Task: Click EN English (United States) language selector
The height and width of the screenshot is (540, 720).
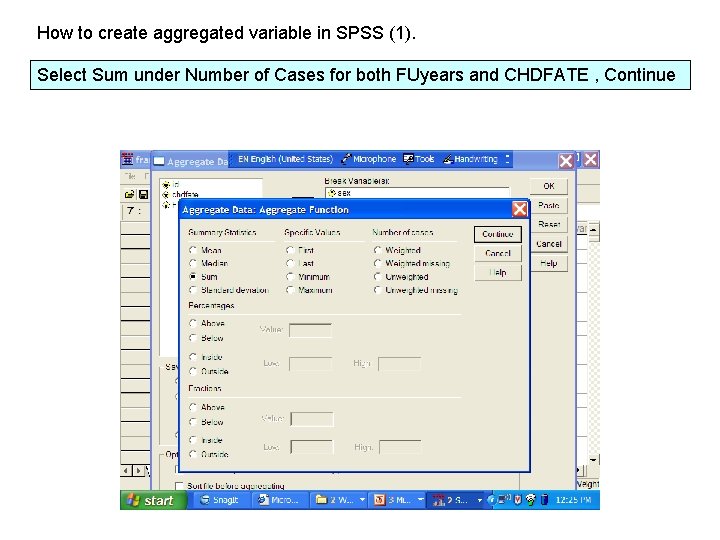Action: [x=285, y=159]
